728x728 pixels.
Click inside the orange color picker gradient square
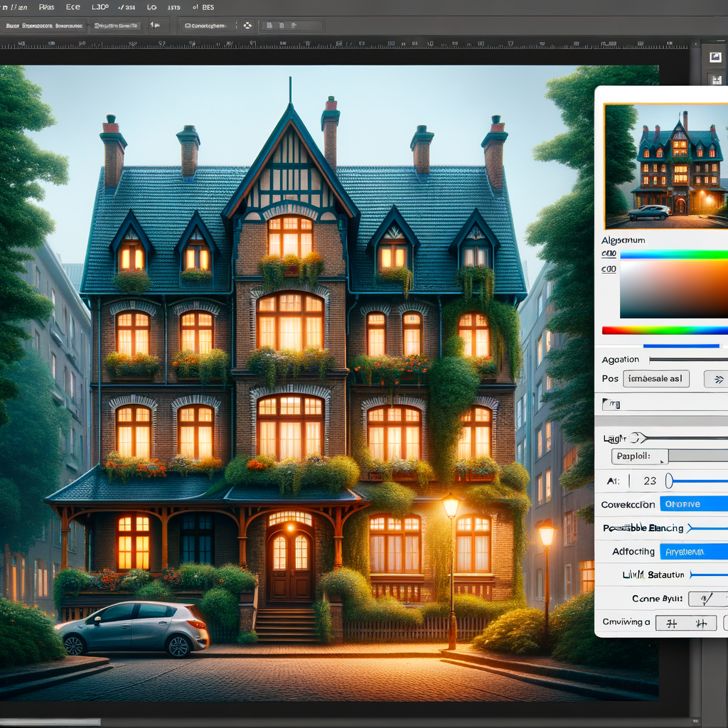(673, 289)
